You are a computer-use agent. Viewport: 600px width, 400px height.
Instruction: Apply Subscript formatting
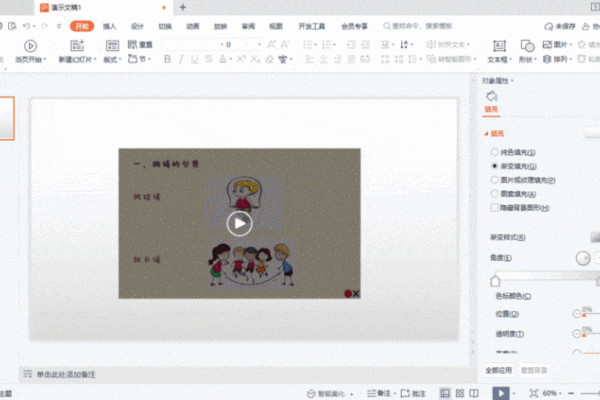pos(255,59)
